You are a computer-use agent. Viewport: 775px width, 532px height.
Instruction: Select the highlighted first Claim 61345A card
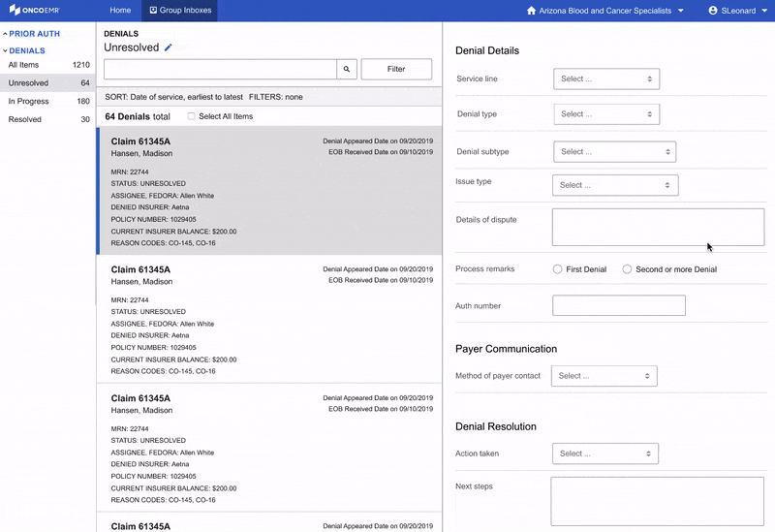click(x=269, y=191)
